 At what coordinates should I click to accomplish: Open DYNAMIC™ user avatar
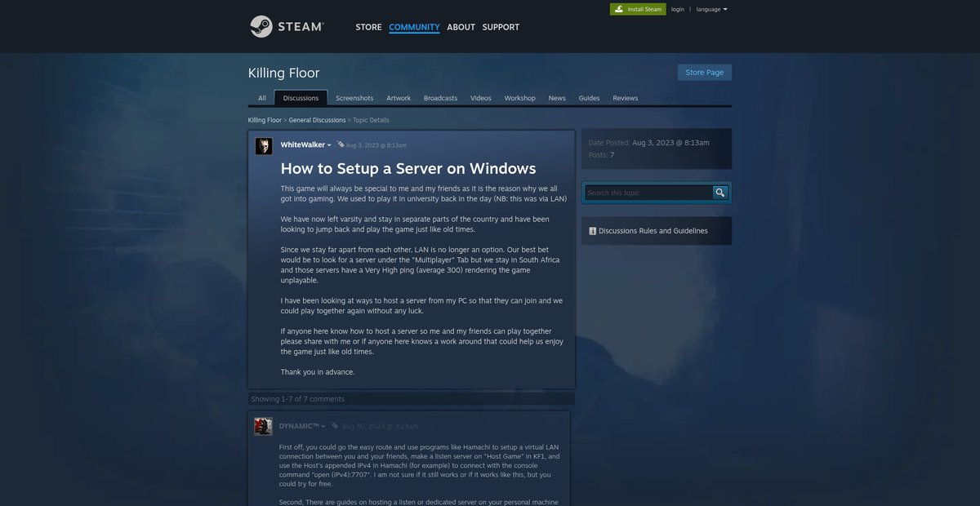click(x=263, y=426)
